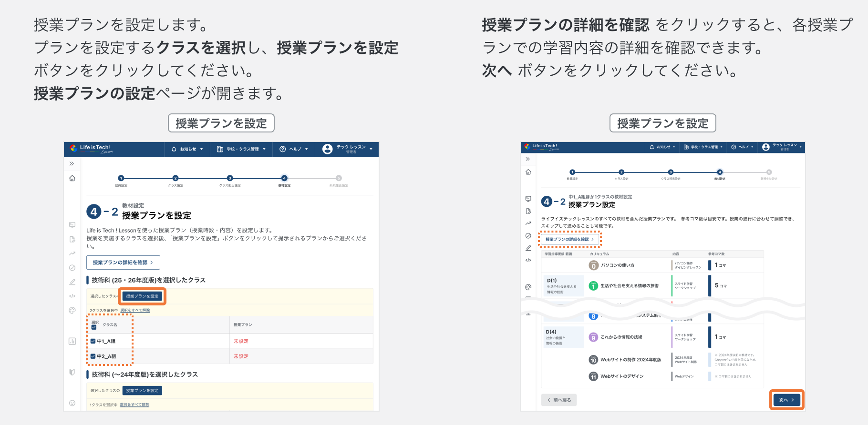This screenshot has width=868, height=425.
Task: Go to step 3 クラス担当設定 in right screenshot
Action: click(x=671, y=175)
